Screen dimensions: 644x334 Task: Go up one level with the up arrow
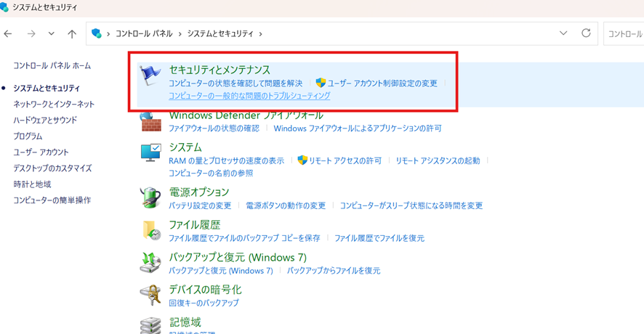click(x=72, y=33)
